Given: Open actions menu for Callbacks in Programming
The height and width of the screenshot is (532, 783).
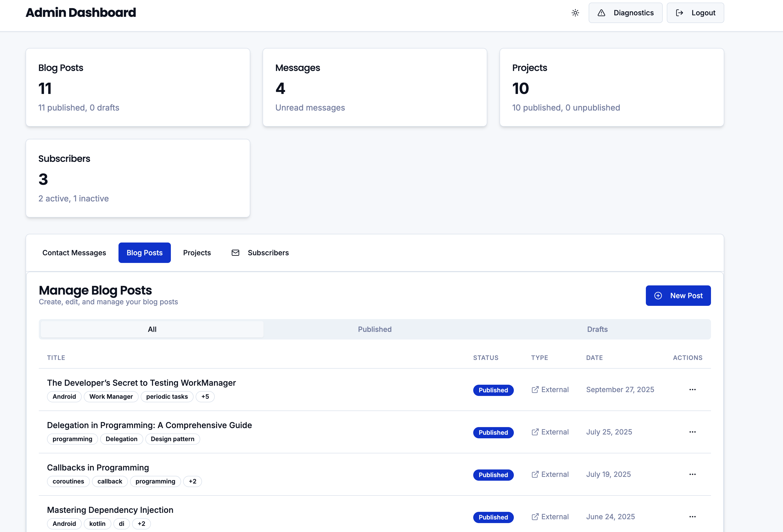Looking at the screenshot, I should pyautogui.click(x=692, y=474).
